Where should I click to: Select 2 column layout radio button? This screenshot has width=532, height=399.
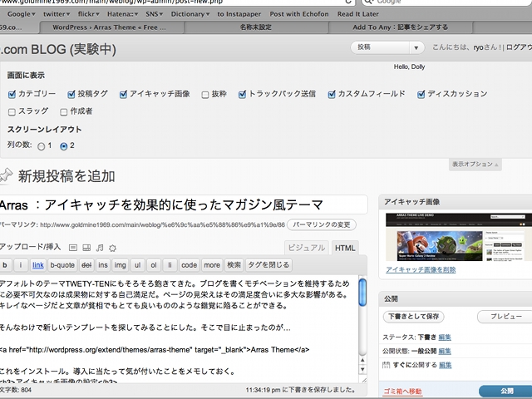63,146
